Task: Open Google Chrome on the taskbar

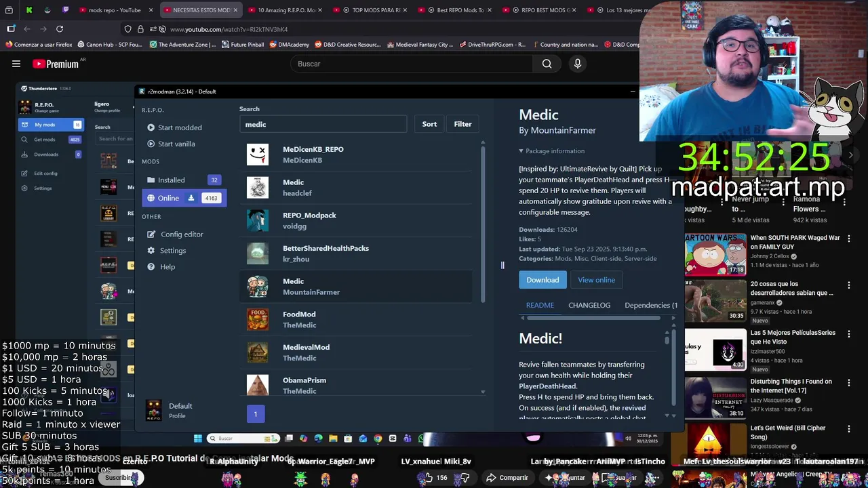Action: click(378, 439)
